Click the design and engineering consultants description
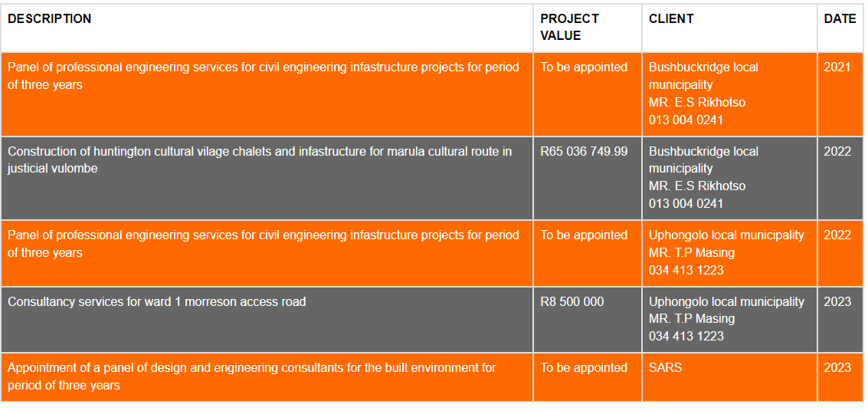This screenshot has width=868, height=411. pos(252,376)
